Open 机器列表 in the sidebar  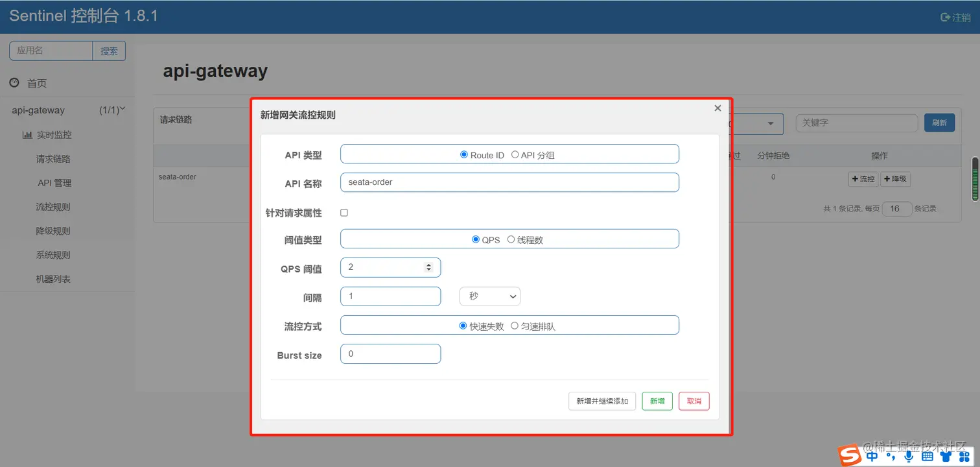[53, 279]
